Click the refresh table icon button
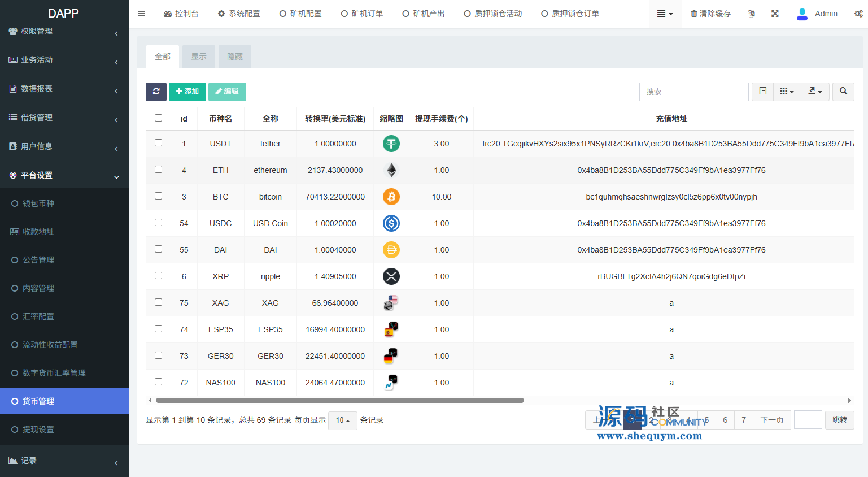868x477 pixels. click(156, 92)
